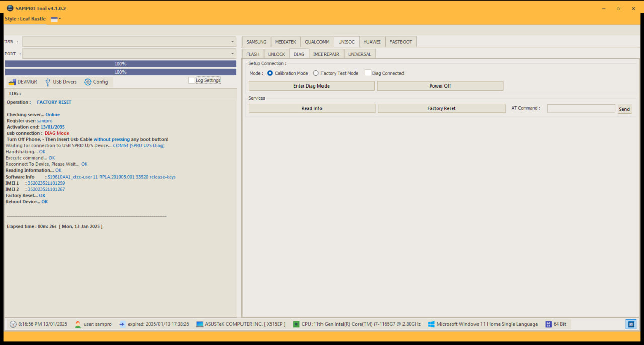The image size is (644, 345).
Task: Click the 'Handshaking... OK' log line
Action: click(x=25, y=152)
